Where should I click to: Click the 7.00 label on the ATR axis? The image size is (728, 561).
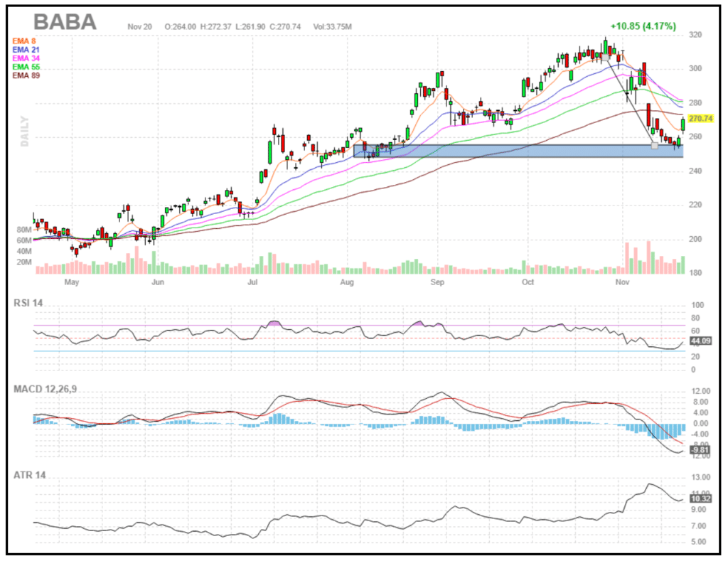[699, 525]
